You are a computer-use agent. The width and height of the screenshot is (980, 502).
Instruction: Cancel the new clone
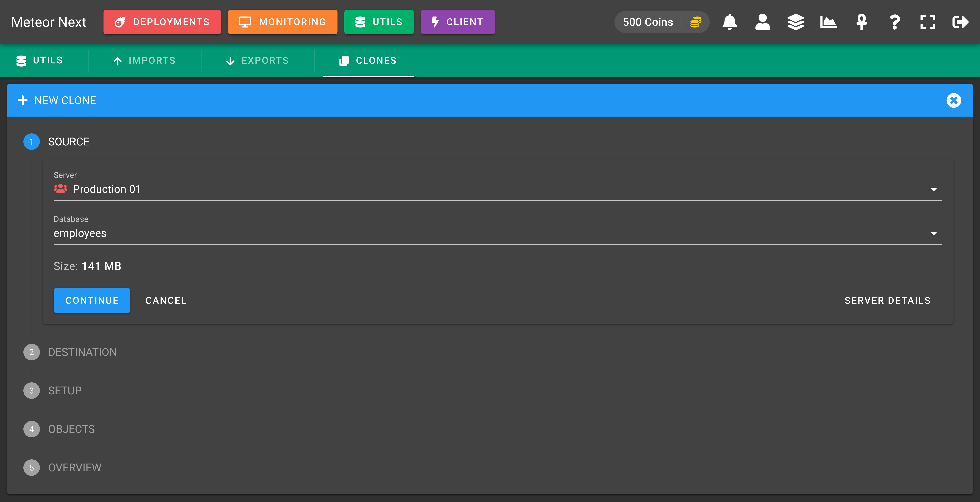point(166,301)
